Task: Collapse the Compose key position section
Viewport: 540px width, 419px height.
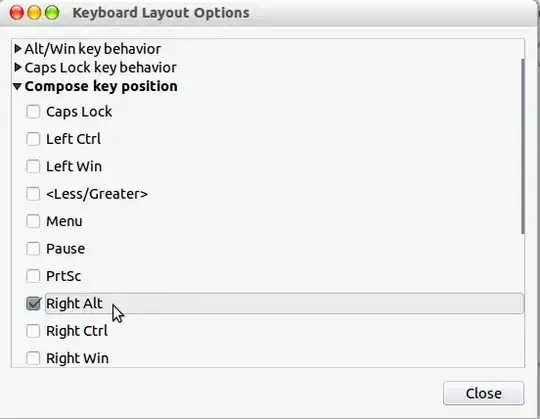Action: tap(18, 86)
